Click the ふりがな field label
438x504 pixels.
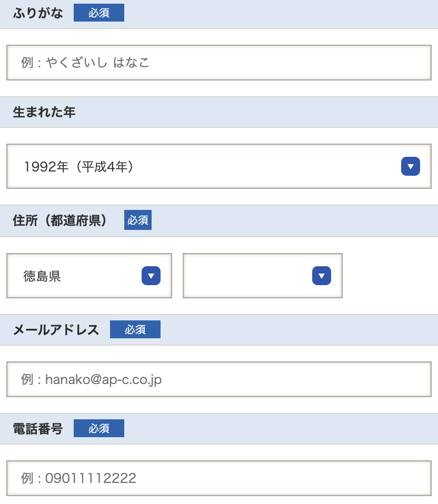[x=38, y=13]
